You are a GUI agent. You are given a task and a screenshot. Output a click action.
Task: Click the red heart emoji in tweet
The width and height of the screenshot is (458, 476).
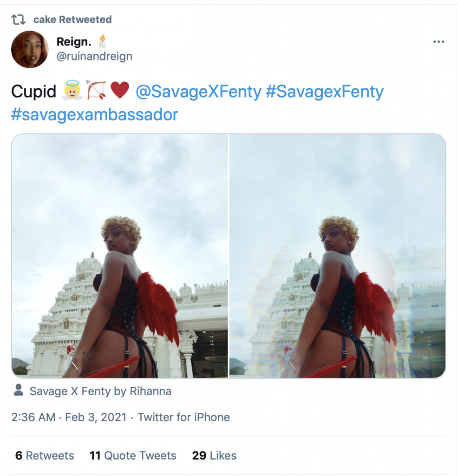[x=120, y=91]
